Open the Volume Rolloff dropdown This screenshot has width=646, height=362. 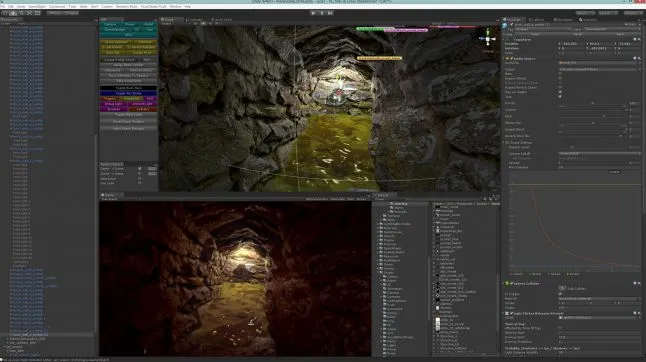point(599,154)
